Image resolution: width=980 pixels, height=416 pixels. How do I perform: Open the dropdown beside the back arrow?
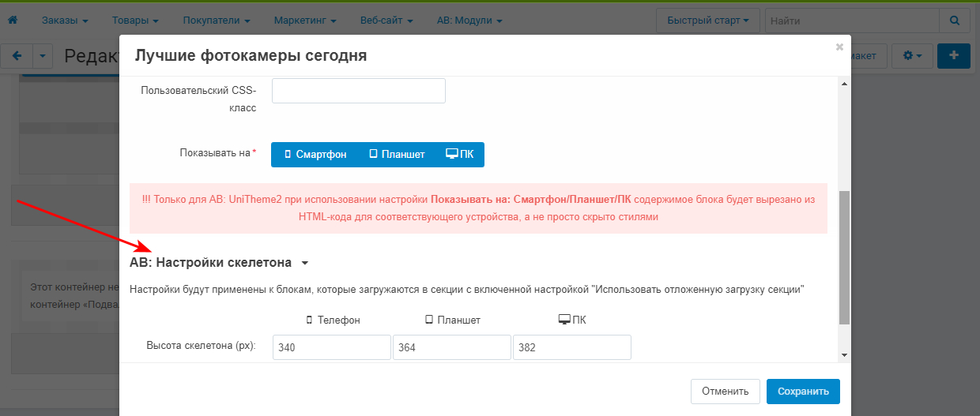[x=43, y=56]
